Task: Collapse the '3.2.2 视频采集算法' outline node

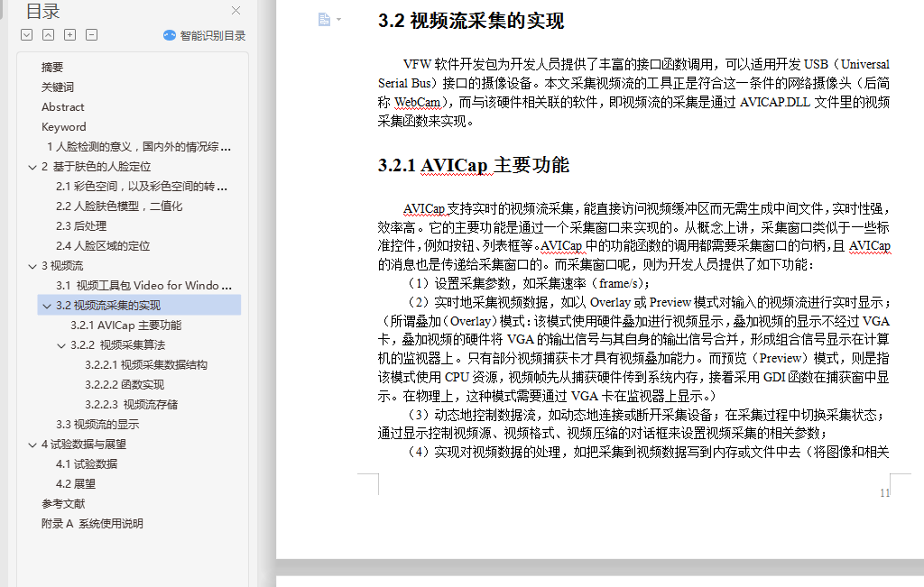Action: pyautogui.click(x=61, y=345)
